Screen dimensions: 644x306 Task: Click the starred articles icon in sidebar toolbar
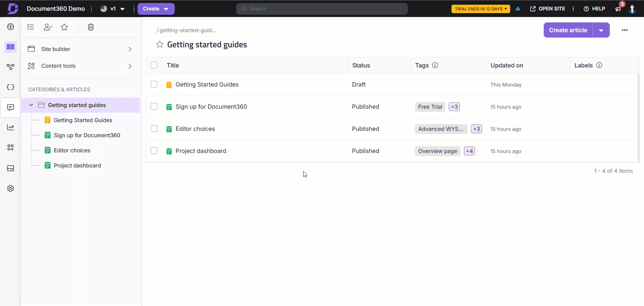64,27
